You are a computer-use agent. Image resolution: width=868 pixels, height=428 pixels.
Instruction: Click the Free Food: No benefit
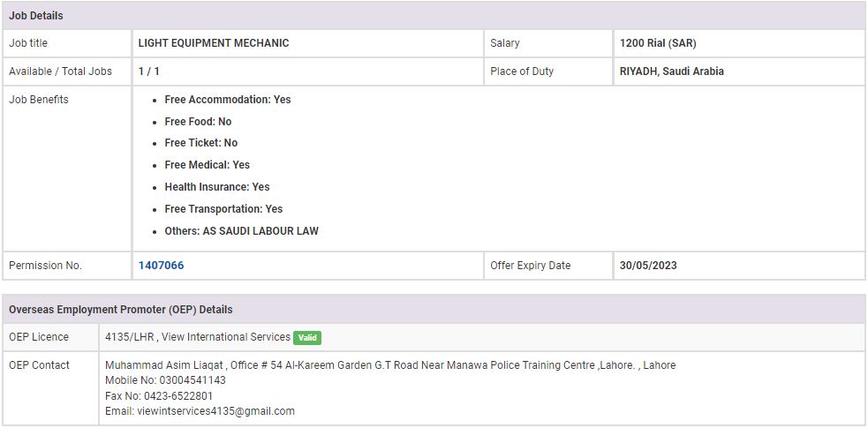point(198,122)
